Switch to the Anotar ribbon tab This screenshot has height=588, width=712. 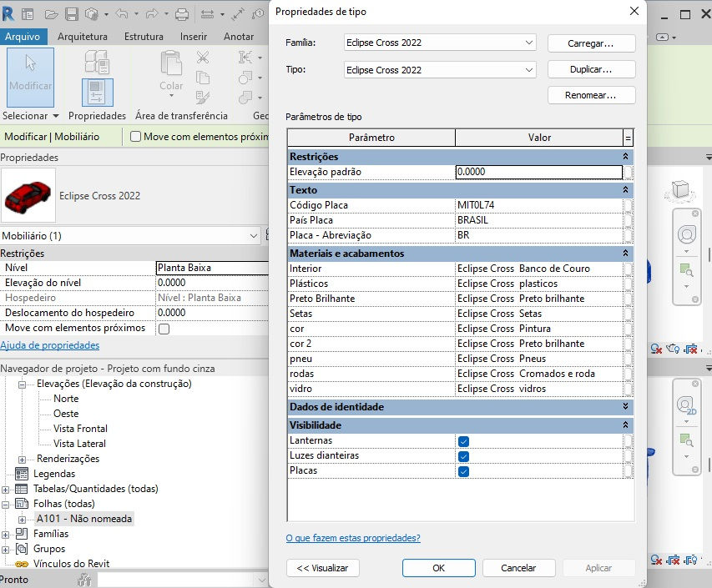point(239,37)
